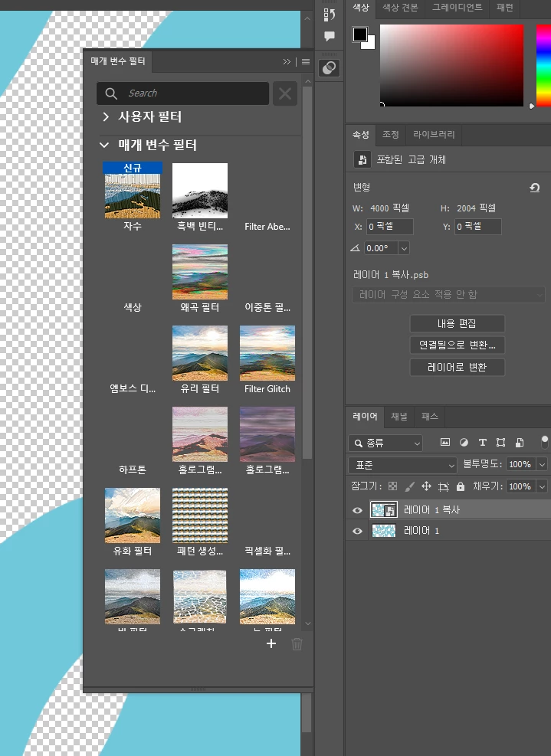Image resolution: width=551 pixels, height=756 pixels.
Task: Click the reset transform arrow icon in 변형
Action: [x=535, y=188]
